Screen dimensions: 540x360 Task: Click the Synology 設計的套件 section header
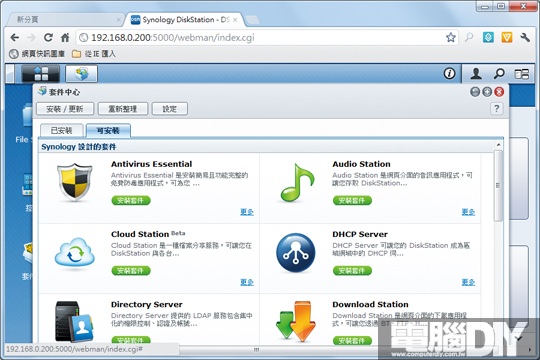click(x=79, y=147)
